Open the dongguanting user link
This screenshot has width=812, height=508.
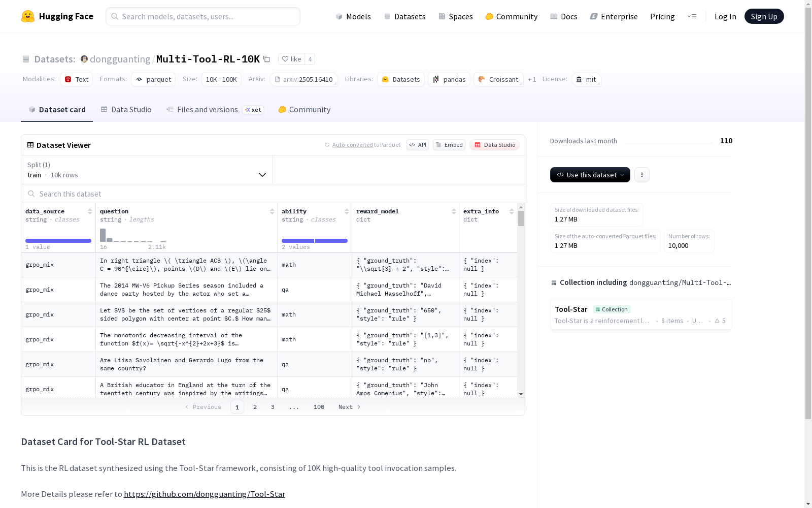120,59
